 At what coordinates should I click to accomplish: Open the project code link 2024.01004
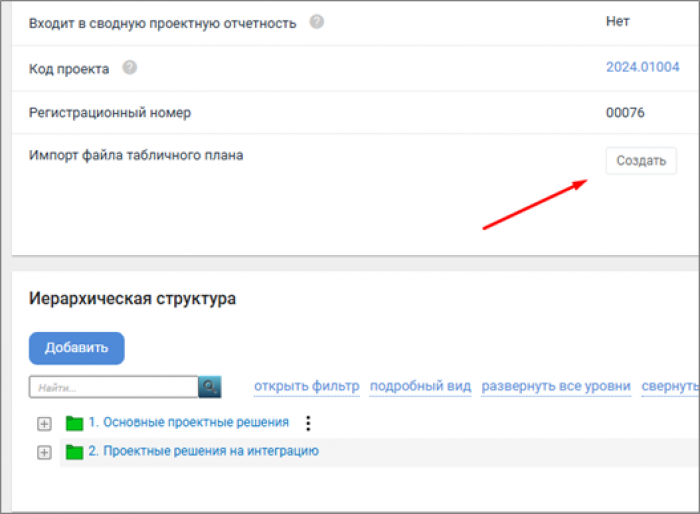[x=642, y=68]
